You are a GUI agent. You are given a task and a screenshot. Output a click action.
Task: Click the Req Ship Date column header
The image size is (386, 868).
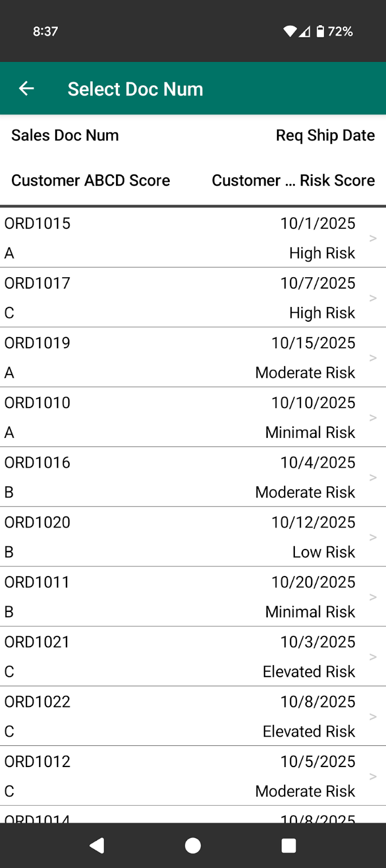(325, 135)
